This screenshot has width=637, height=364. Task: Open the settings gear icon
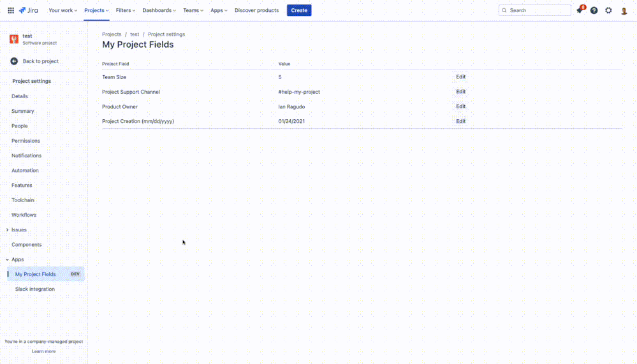point(608,11)
